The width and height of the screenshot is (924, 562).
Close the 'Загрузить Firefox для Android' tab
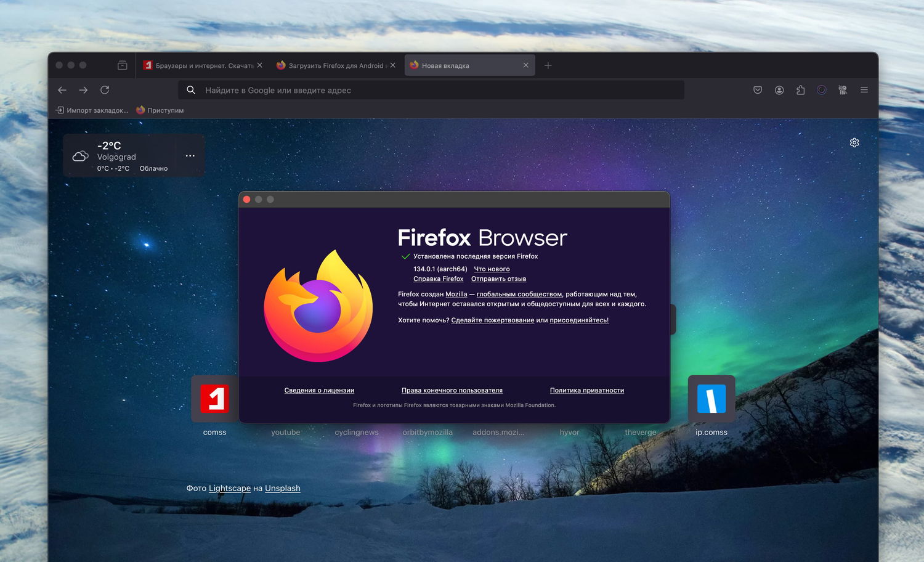pos(393,65)
